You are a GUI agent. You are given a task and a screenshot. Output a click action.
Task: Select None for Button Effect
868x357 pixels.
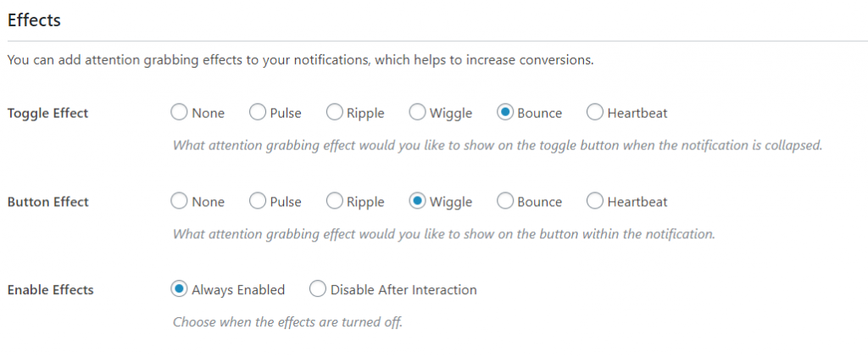click(179, 202)
